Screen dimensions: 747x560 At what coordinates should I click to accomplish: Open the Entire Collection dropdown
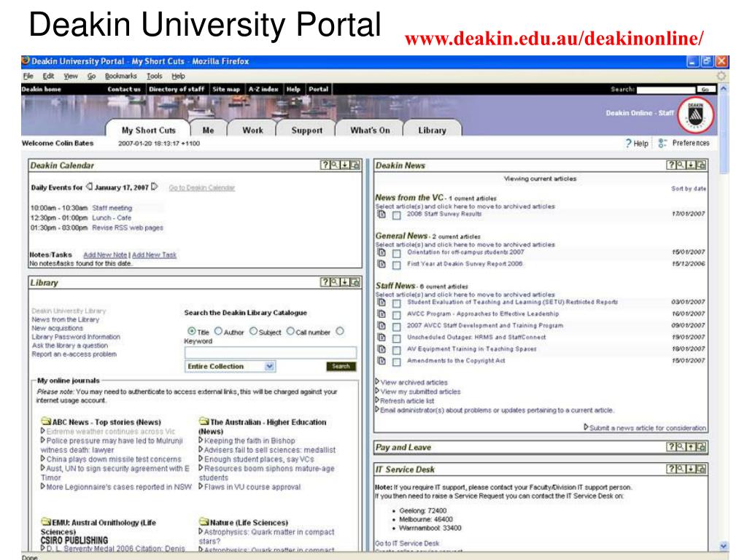[230, 366]
